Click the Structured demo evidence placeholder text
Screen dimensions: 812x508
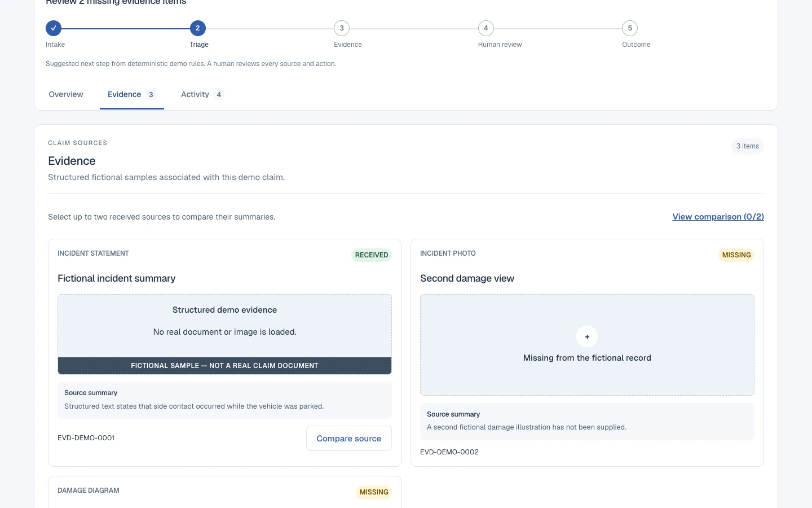pyautogui.click(x=224, y=310)
